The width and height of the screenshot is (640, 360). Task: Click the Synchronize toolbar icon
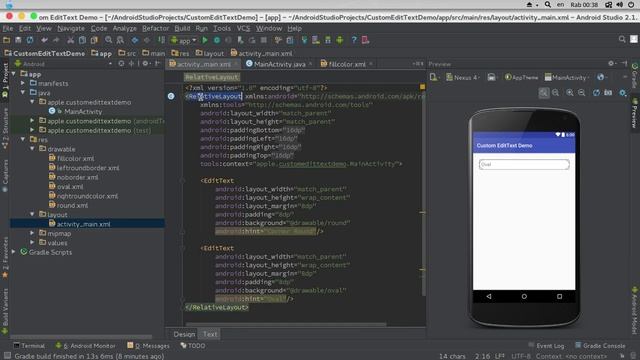(30, 40)
